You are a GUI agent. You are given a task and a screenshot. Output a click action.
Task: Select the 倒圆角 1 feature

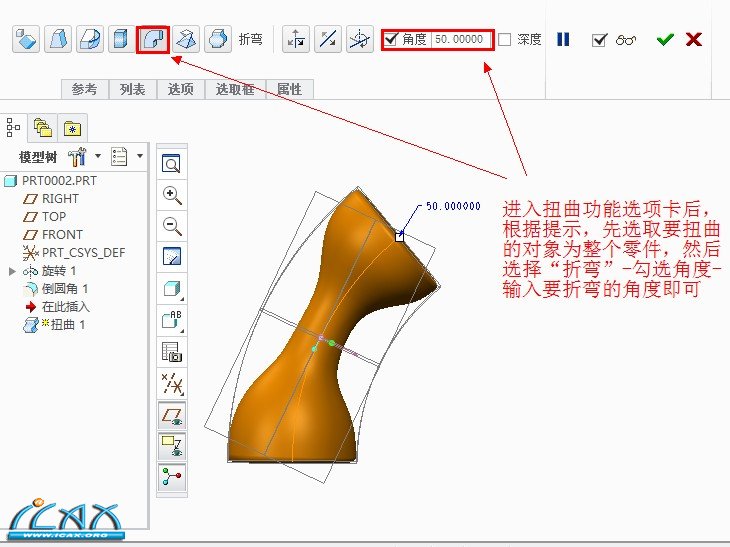pos(56,289)
